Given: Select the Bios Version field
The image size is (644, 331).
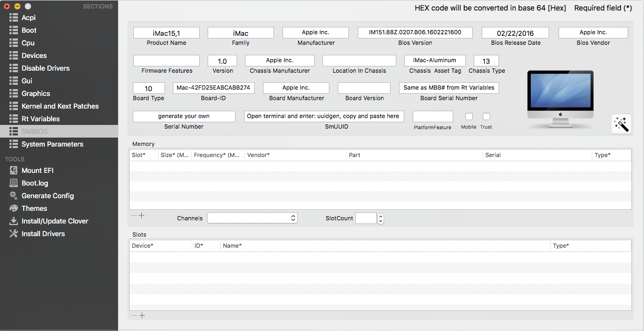Looking at the screenshot, I should (415, 33).
